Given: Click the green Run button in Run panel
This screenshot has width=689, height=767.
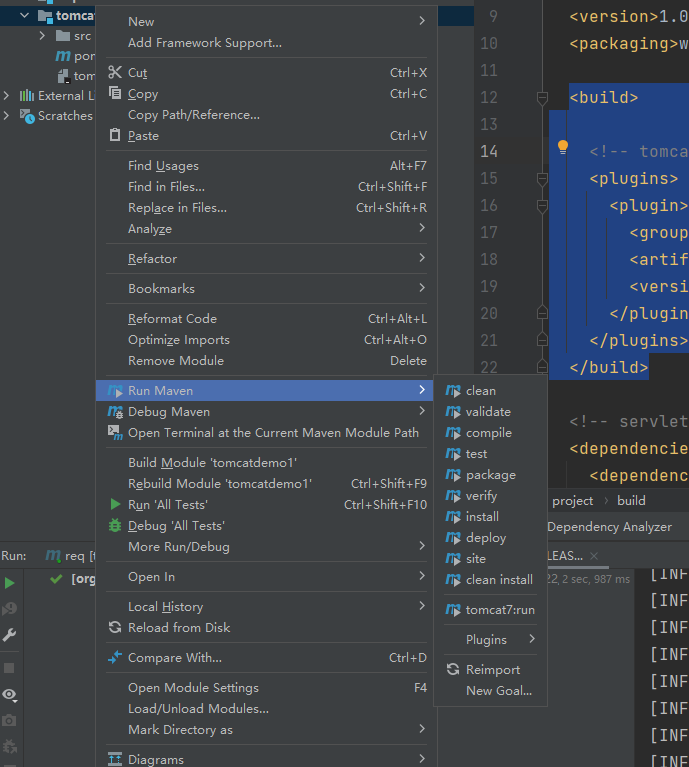Looking at the screenshot, I should [10, 583].
